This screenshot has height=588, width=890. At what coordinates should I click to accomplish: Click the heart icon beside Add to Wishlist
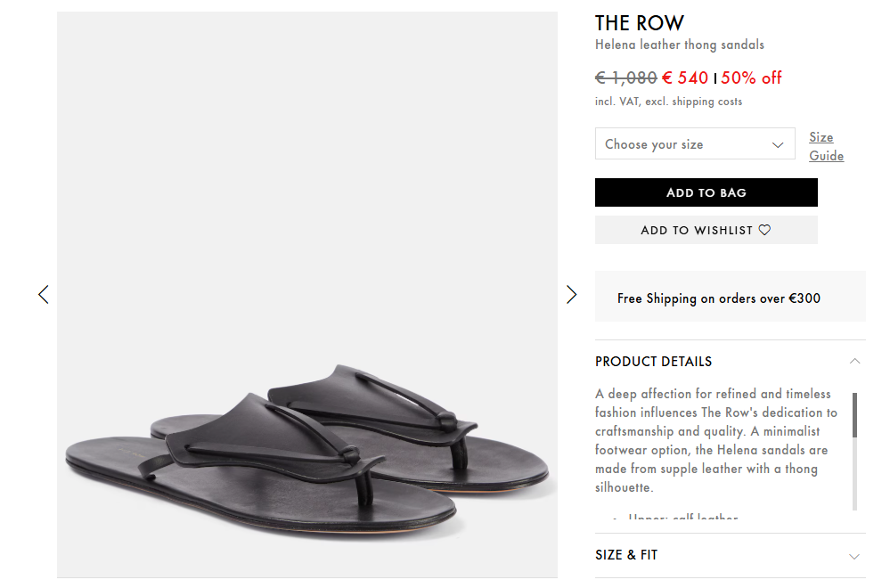[764, 230]
